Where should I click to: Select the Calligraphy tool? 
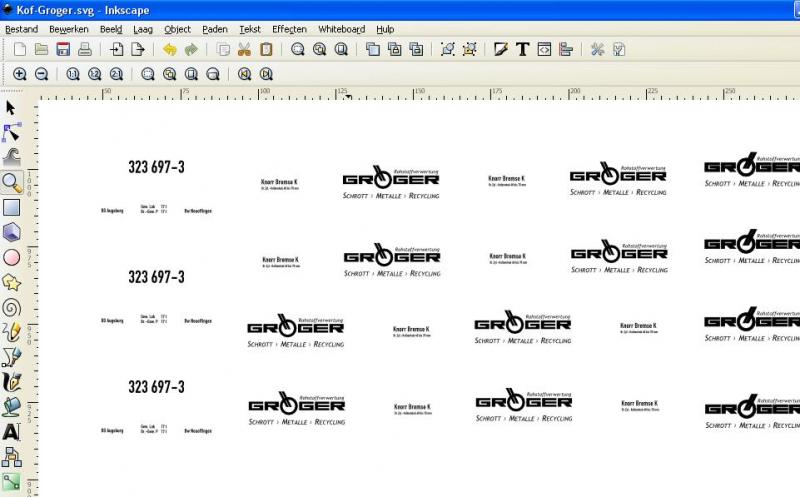(11, 382)
